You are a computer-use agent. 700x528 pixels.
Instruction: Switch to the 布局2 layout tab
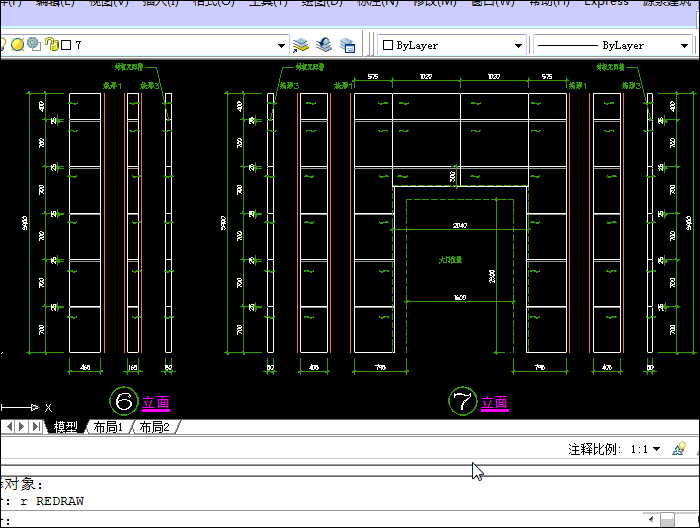coord(153,427)
